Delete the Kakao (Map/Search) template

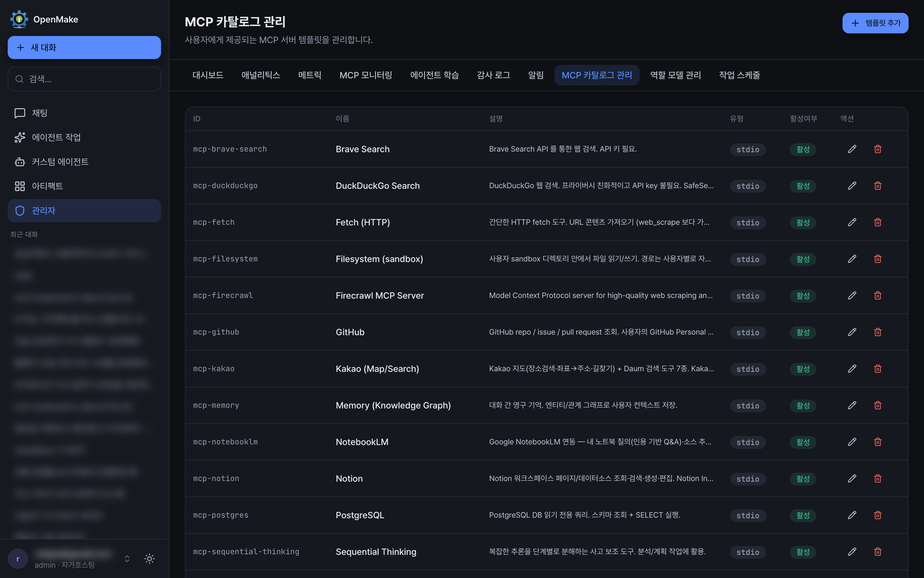[x=877, y=369]
